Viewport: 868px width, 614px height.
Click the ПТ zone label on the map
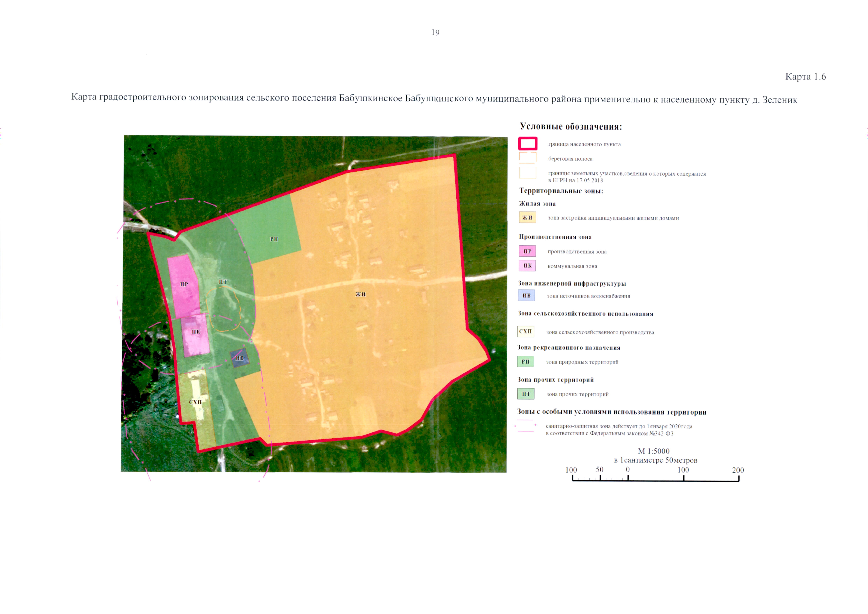coord(223,282)
